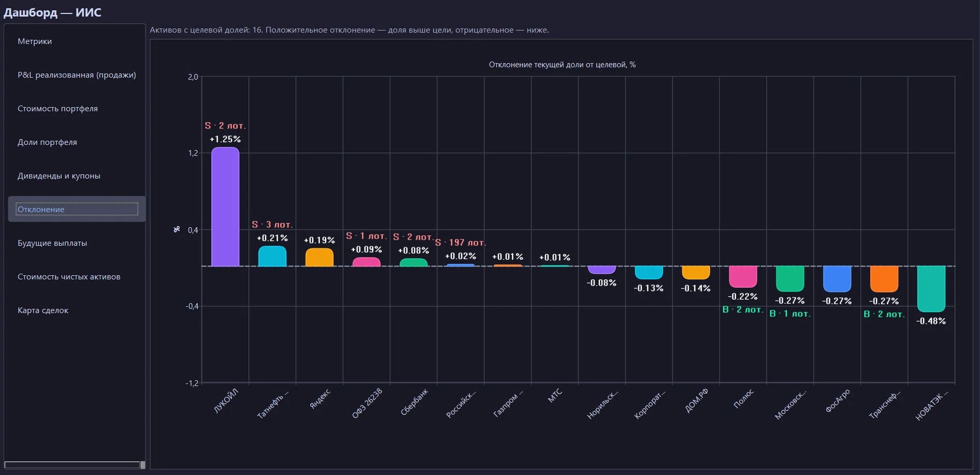Select the Сбербанк axis label
This screenshot has width=980, height=475.
414,402
